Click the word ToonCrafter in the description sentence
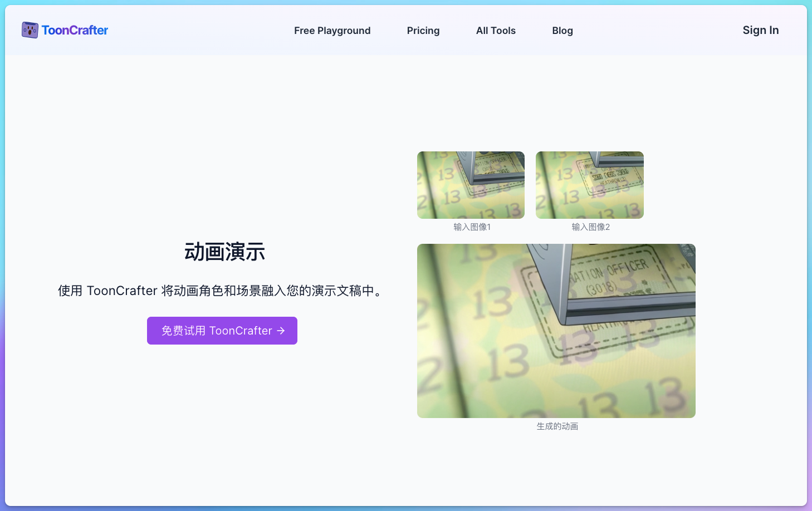Screen dimensions: 812x511 [122, 291]
